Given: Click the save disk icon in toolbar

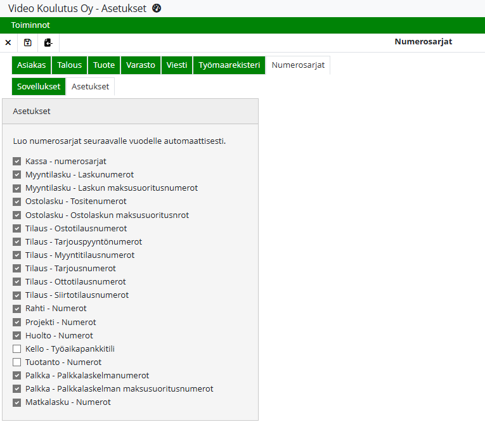Looking at the screenshot, I should (27, 42).
